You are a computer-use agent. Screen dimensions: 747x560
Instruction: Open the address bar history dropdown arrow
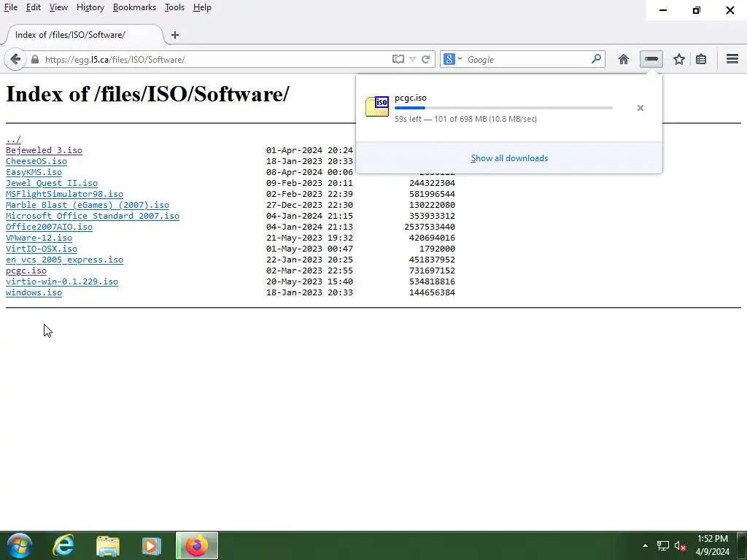(x=413, y=60)
